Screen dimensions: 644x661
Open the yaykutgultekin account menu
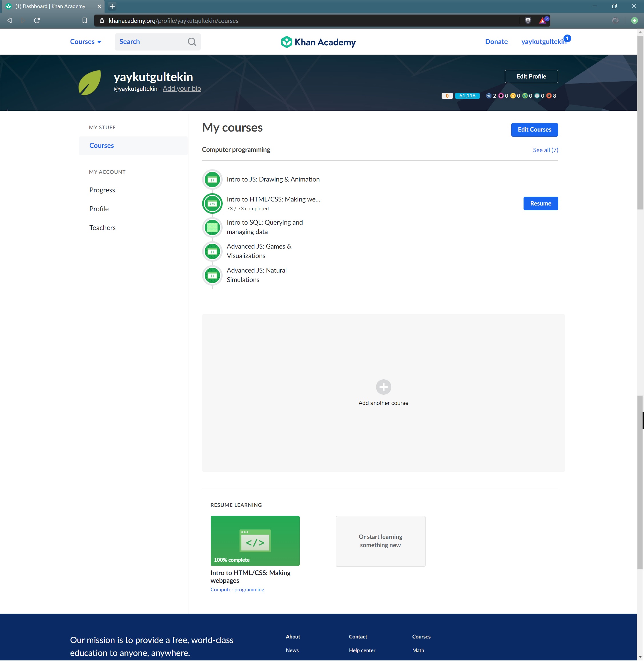pyautogui.click(x=544, y=42)
